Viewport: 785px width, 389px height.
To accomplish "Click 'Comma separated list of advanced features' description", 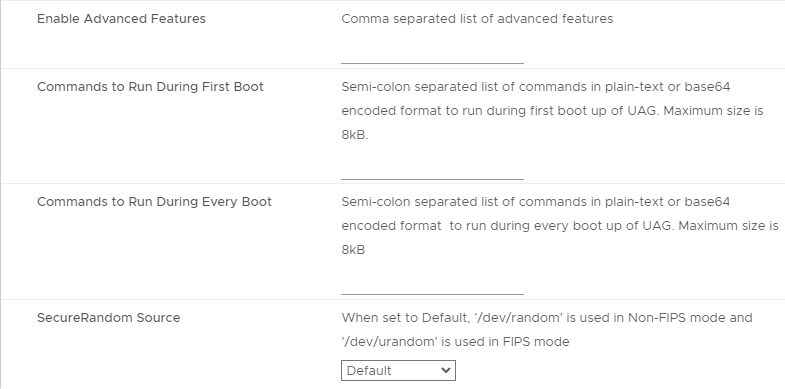I will [x=477, y=19].
